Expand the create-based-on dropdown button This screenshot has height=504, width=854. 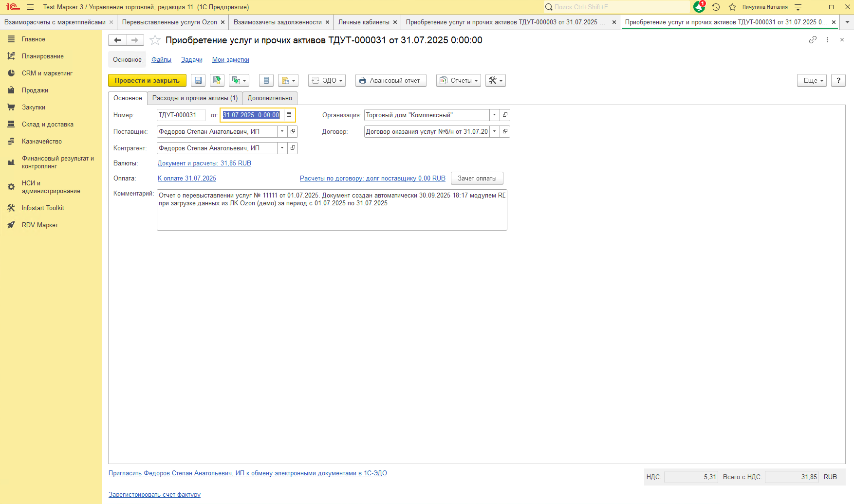tap(239, 81)
